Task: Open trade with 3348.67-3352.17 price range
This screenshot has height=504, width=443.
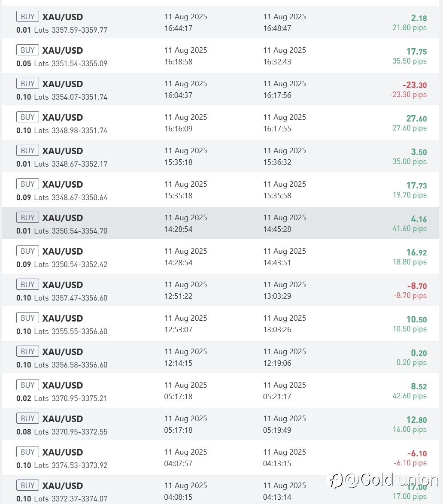Action: point(221,156)
